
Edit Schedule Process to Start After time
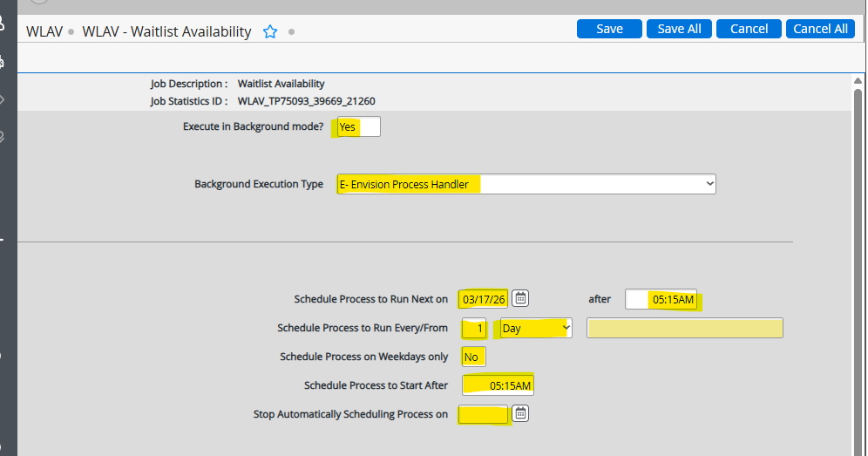point(498,385)
